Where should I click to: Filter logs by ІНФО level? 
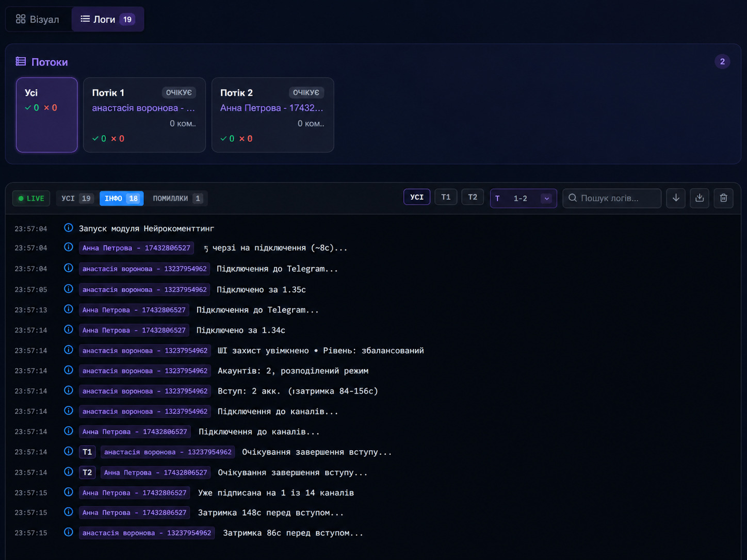(x=122, y=199)
